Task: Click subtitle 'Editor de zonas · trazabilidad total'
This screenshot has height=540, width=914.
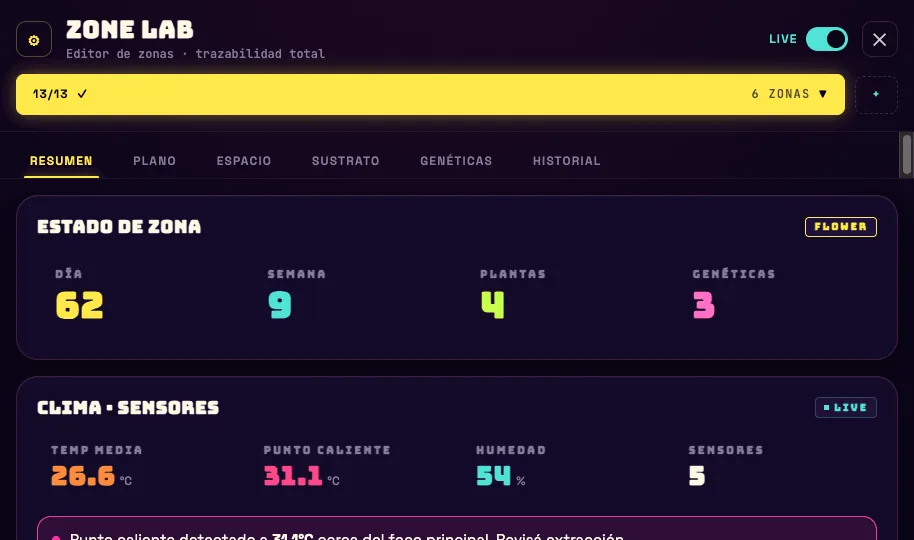Action: [x=195, y=54]
